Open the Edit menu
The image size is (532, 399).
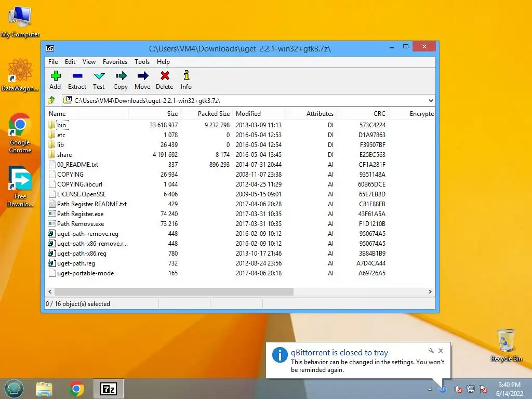tap(70, 62)
